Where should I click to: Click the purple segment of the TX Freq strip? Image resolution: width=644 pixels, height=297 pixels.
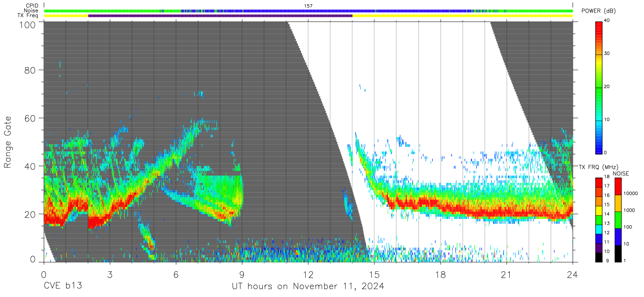coord(220,16)
